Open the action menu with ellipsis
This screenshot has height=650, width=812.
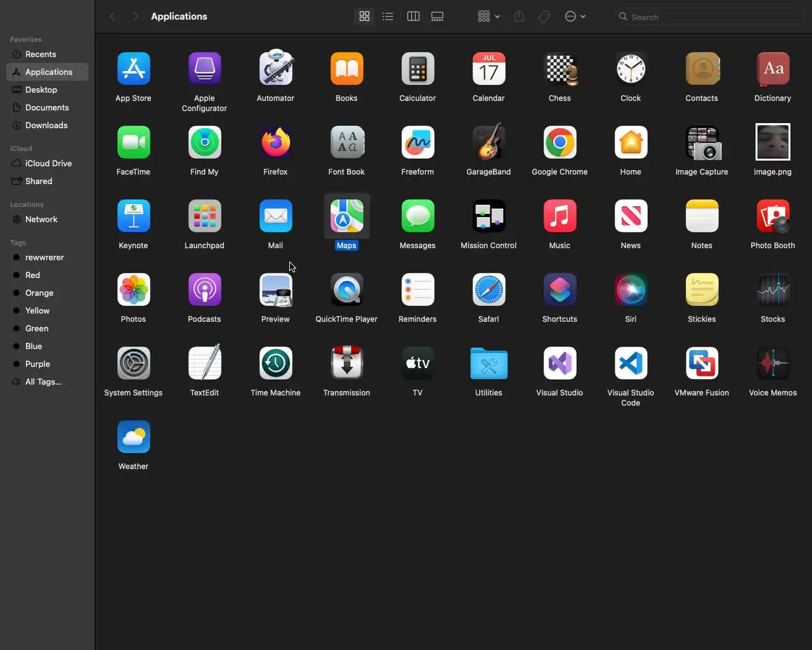point(575,17)
